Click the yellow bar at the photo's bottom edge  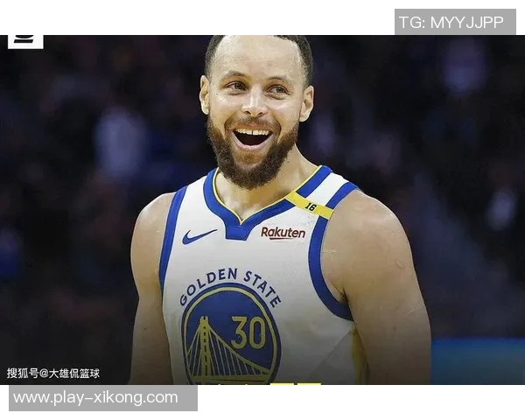(296, 384)
